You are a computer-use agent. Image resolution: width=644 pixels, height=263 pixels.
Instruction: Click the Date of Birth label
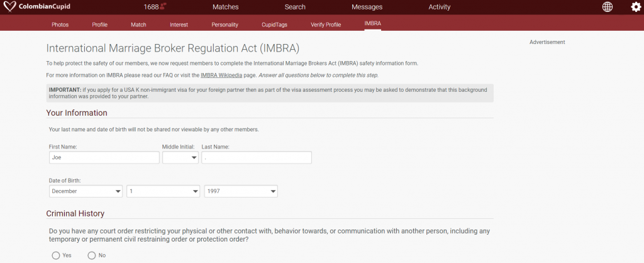(x=65, y=181)
